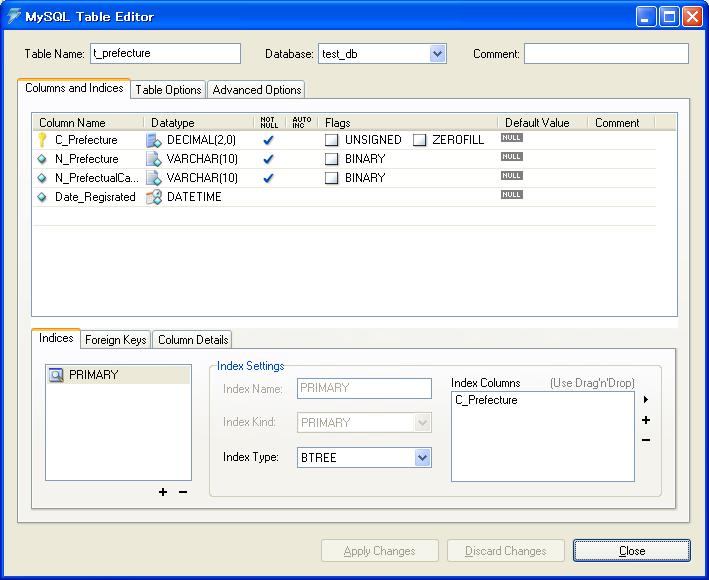Click the NULL default badge for Date_Regisrated
Screen dimensions: 709x580
[511, 194]
